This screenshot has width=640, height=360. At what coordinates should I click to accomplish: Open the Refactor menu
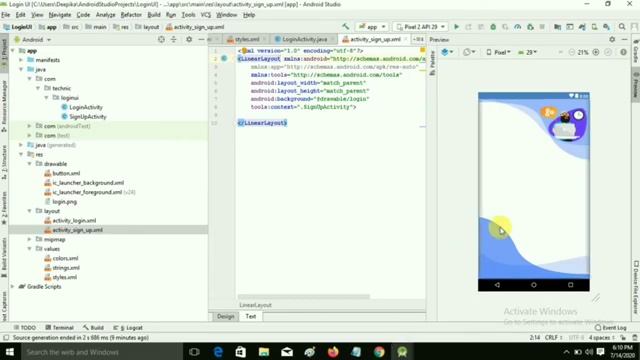[131, 15]
